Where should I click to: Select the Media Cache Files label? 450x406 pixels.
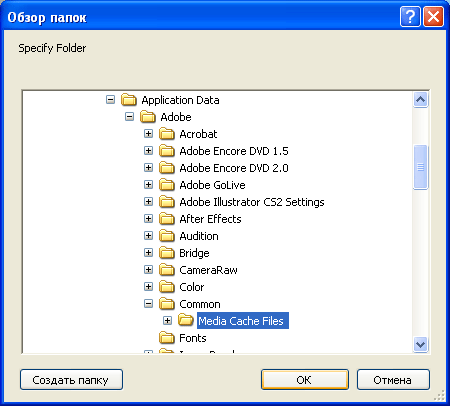point(243,321)
